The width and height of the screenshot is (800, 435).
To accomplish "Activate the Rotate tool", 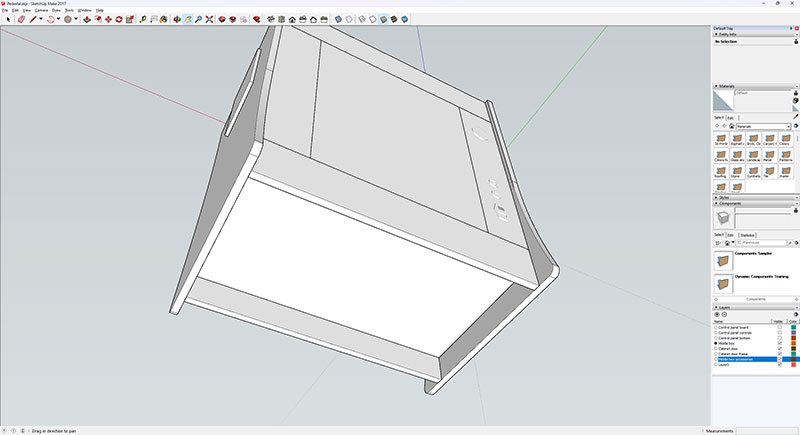I will click(119, 19).
